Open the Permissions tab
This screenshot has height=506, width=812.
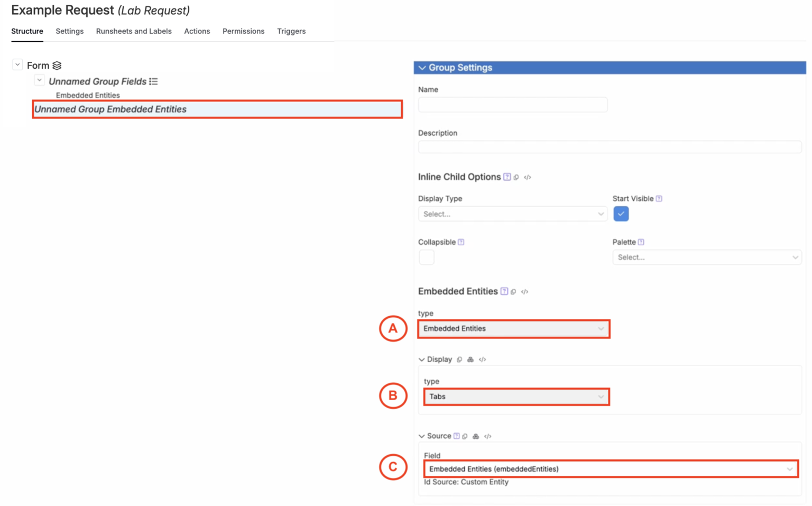point(244,31)
